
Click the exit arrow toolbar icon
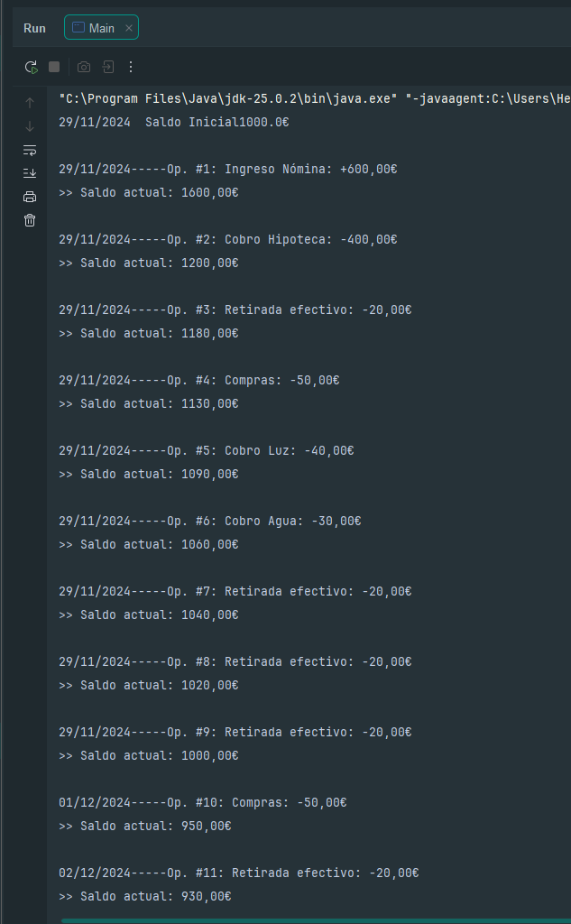108,67
